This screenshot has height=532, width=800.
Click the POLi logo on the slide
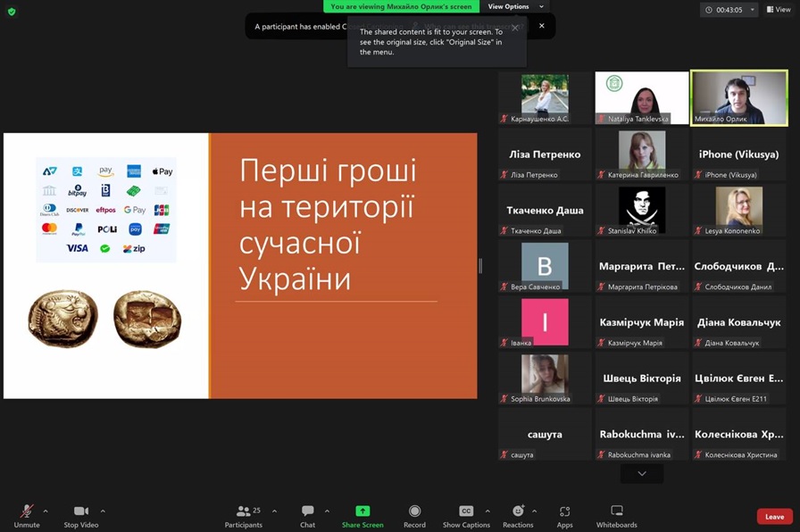[107, 229]
